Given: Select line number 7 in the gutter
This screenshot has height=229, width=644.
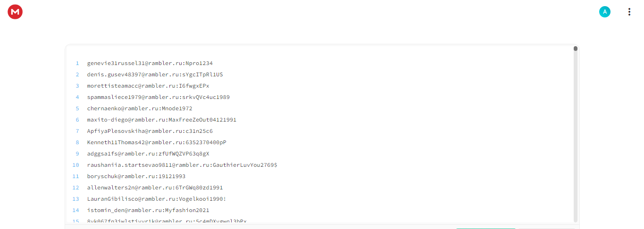Looking at the screenshot, I should [77, 131].
